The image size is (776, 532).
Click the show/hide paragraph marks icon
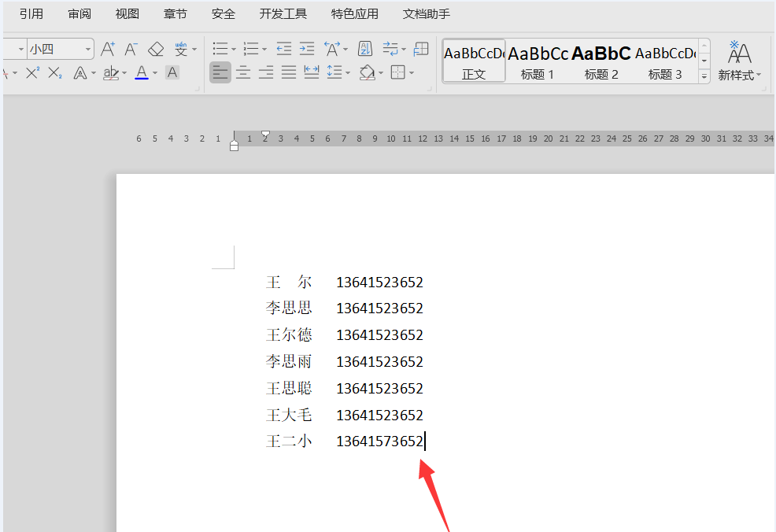point(390,49)
